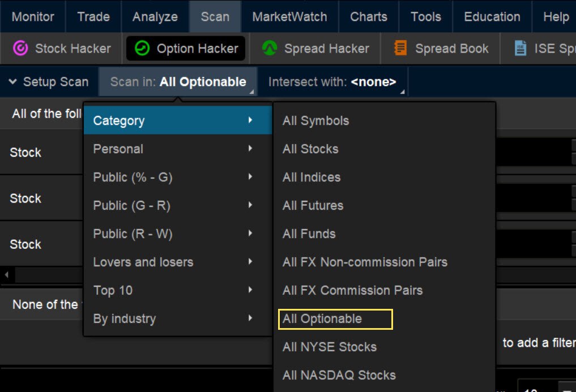
Task: Open the Spread Book sub-tab label
Action: pos(452,49)
